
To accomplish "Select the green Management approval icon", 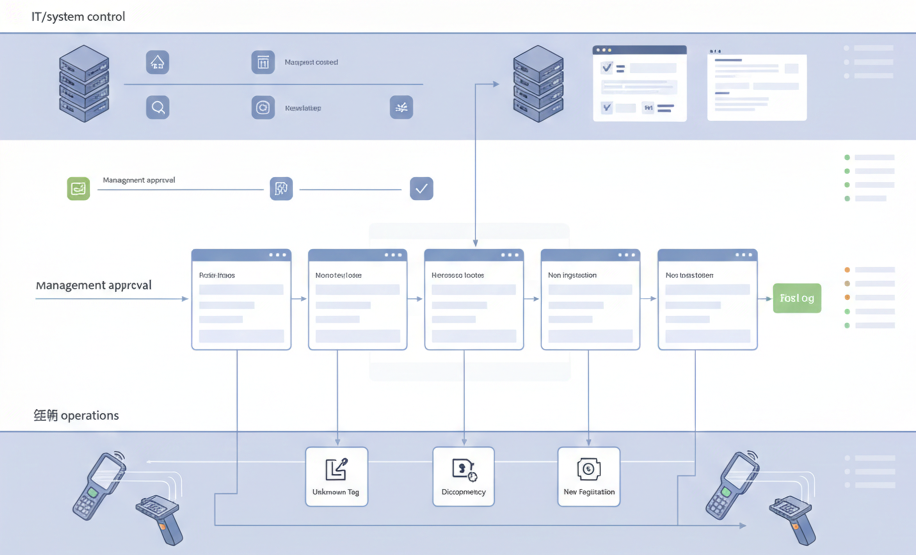I will [x=78, y=188].
